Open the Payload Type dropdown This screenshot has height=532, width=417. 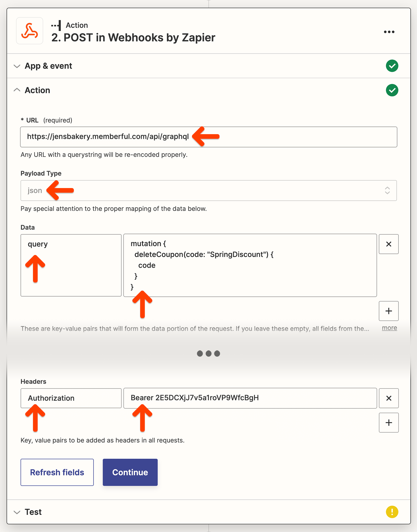pyautogui.click(x=209, y=190)
